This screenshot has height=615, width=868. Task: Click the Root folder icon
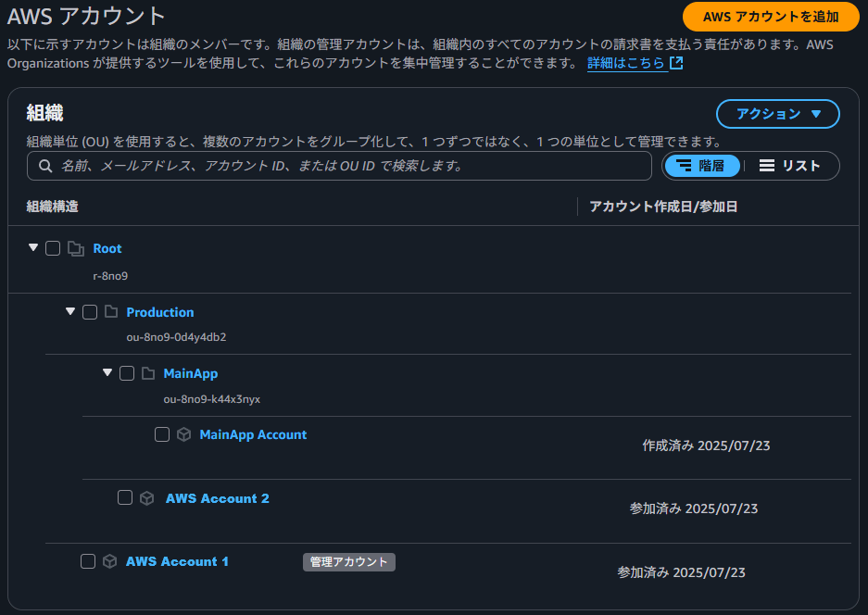(x=76, y=248)
